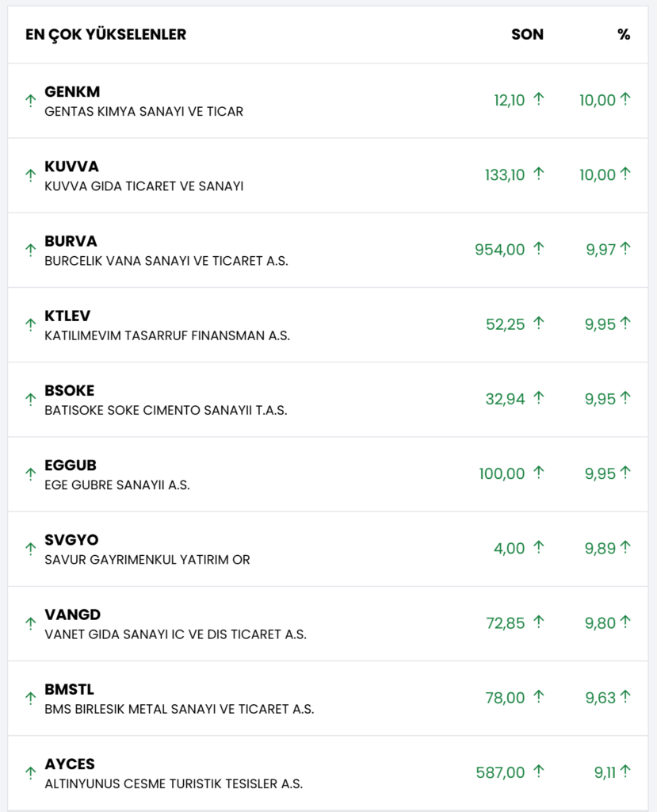Image resolution: width=657 pixels, height=812 pixels.
Task: Click the arrow after VANGD 9,80 percent
Action: tap(625, 622)
